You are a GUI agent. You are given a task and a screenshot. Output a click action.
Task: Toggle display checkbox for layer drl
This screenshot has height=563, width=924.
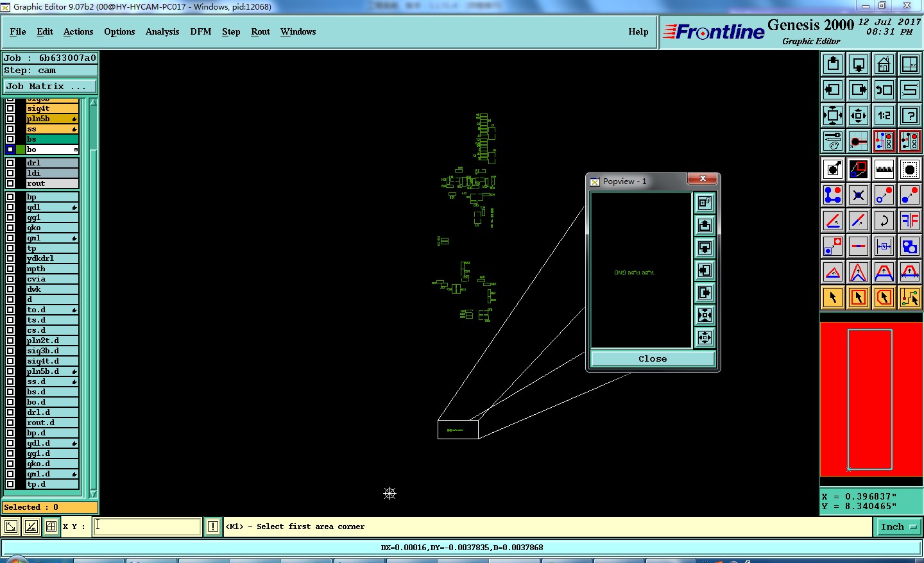click(10, 163)
